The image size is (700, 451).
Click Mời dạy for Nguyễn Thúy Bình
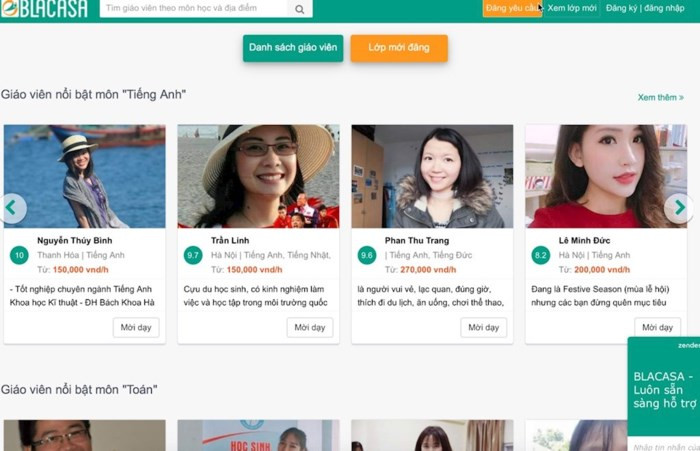[136, 327]
